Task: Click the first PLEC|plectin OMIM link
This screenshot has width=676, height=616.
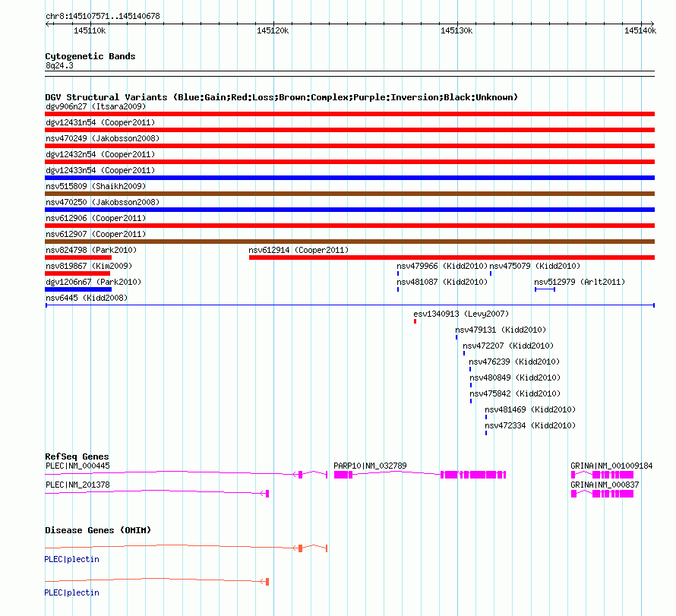Action: (71, 560)
